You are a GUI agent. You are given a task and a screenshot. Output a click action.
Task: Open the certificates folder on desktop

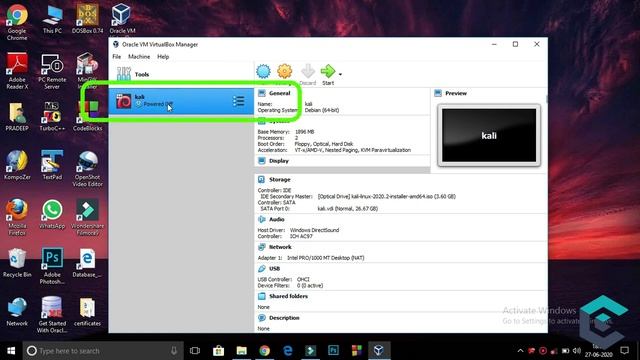(x=87, y=312)
